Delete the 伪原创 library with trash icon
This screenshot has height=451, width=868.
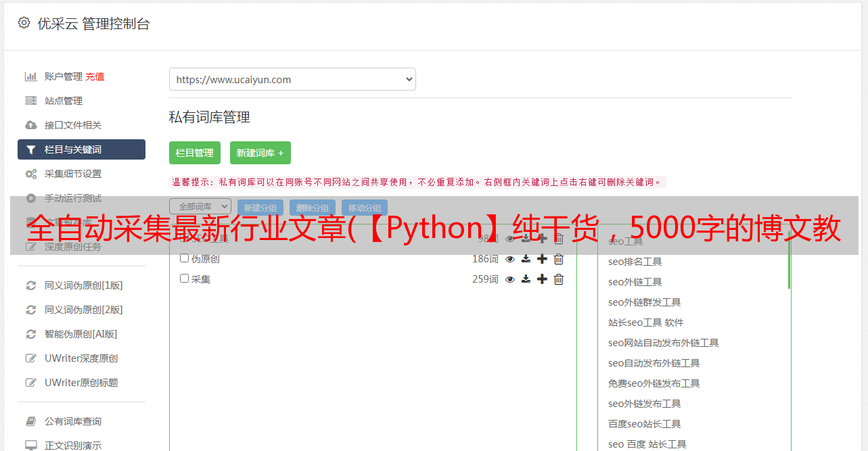pos(559,259)
